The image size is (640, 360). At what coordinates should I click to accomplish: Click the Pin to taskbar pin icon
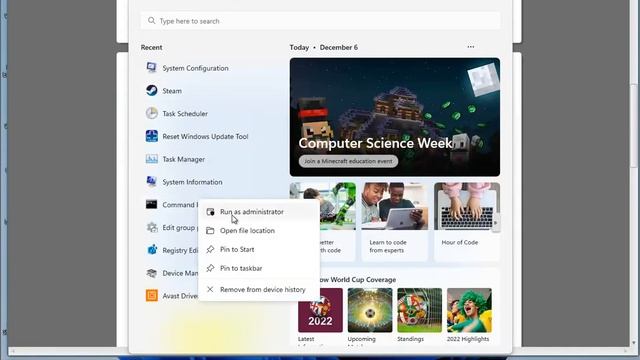pyautogui.click(x=210, y=268)
